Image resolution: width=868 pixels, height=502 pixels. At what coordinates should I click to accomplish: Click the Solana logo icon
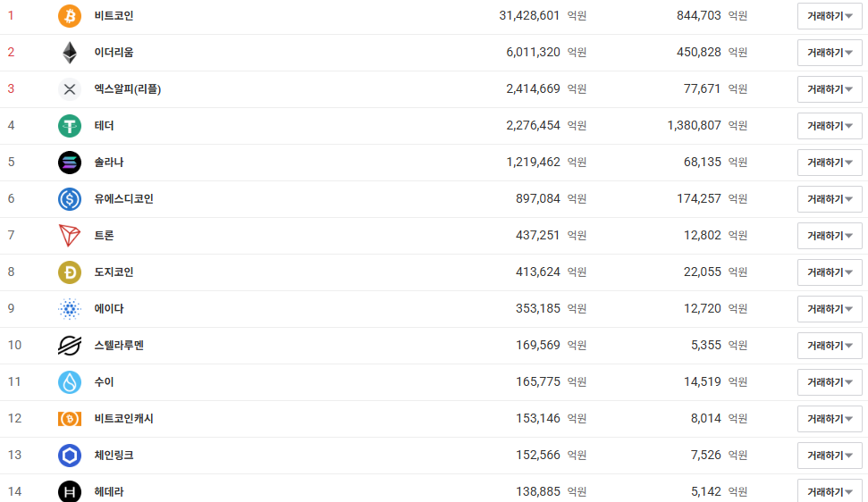tap(69, 163)
